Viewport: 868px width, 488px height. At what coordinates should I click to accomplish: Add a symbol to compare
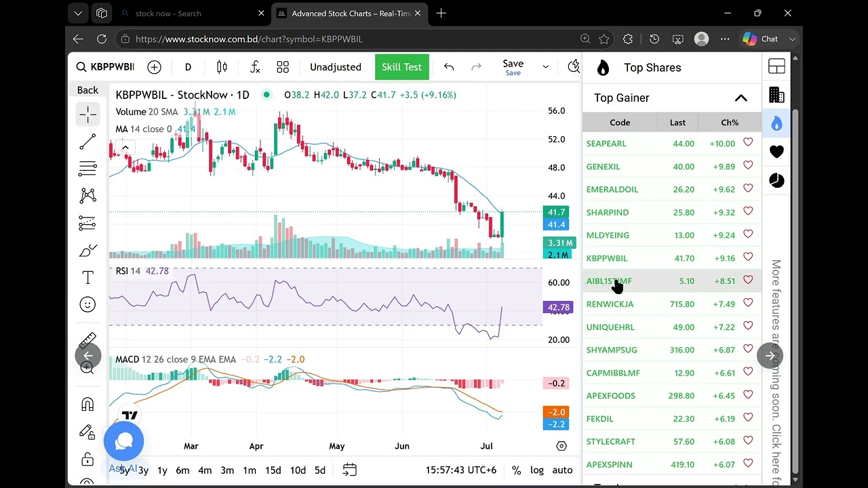154,67
